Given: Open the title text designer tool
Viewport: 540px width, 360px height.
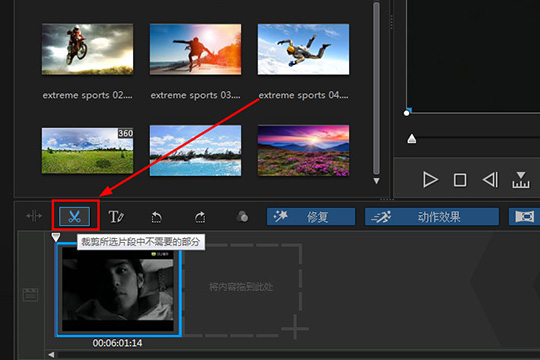Looking at the screenshot, I should click(x=116, y=217).
